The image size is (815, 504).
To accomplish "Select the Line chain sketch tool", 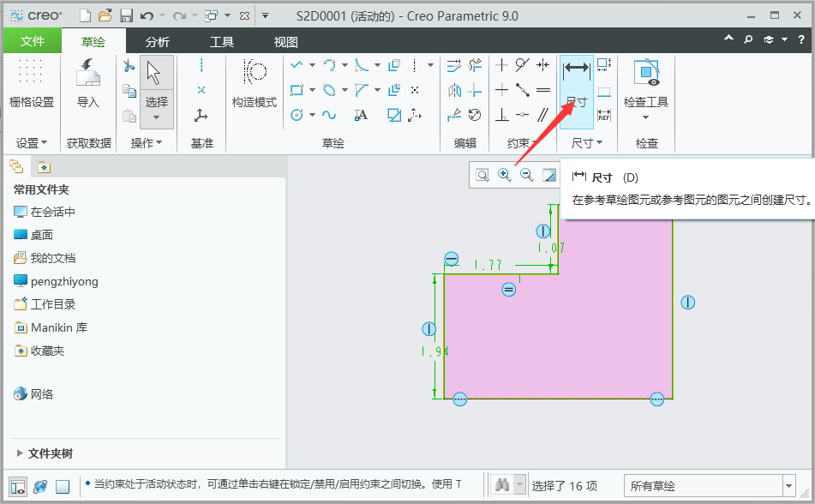I will 297,65.
